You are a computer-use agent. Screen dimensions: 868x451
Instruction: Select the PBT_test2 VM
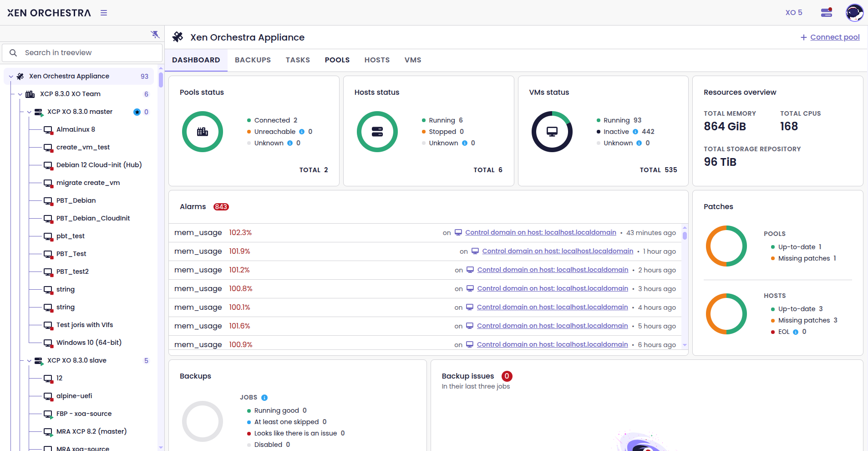(x=72, y=272)
